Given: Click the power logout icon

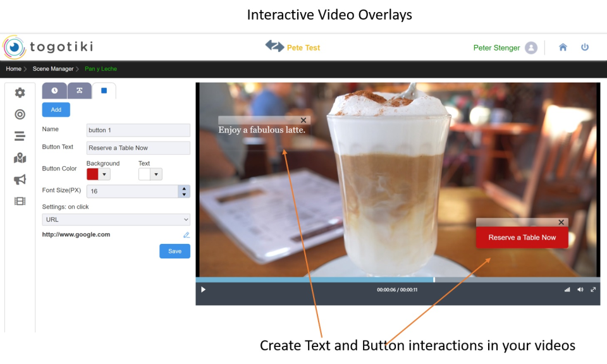Looking at the screenshot, I should (x=585, y=47).
